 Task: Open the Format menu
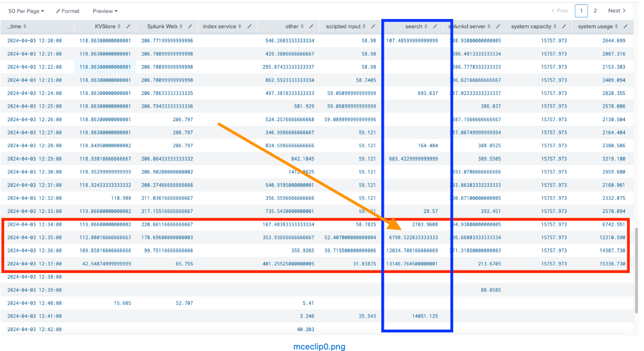(x=68, y=11)
